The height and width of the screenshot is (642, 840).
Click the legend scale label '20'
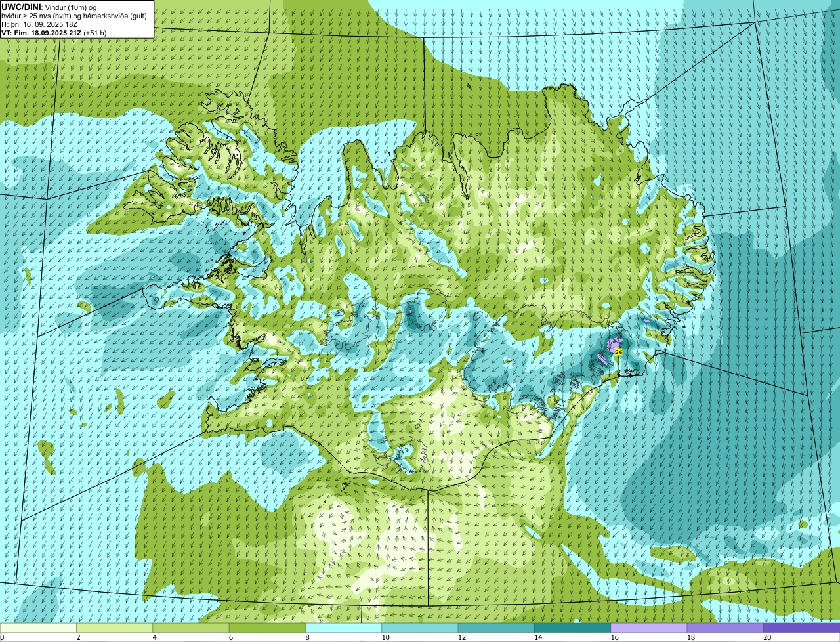coord(766,637)
